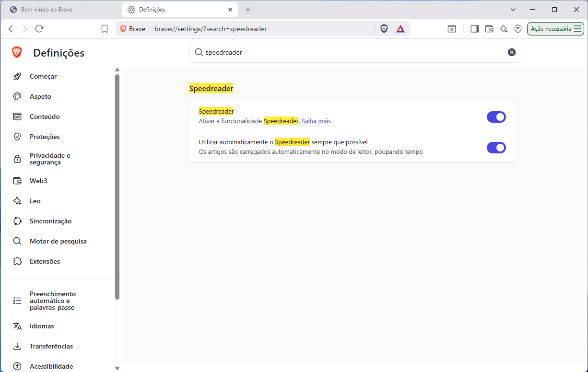Open a new tab with plus button
Image resolution: width=588 pixels, height=372 pixels.
click(248, 10)
